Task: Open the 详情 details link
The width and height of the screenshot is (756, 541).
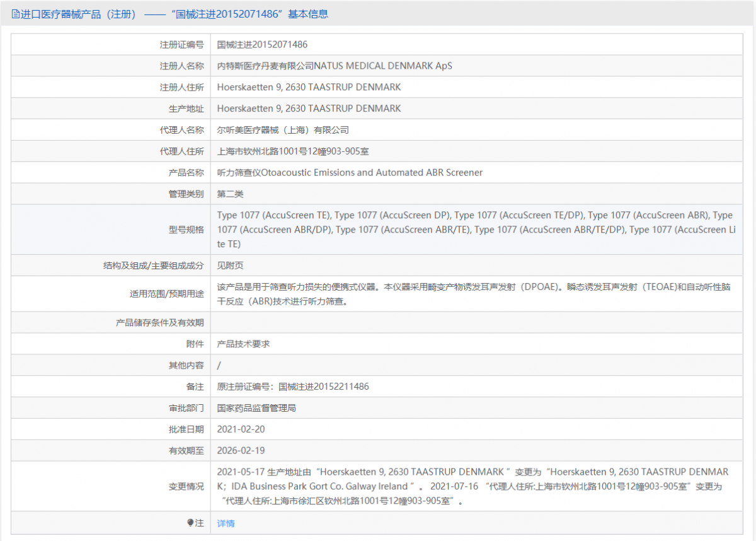Action: (226, 523)
